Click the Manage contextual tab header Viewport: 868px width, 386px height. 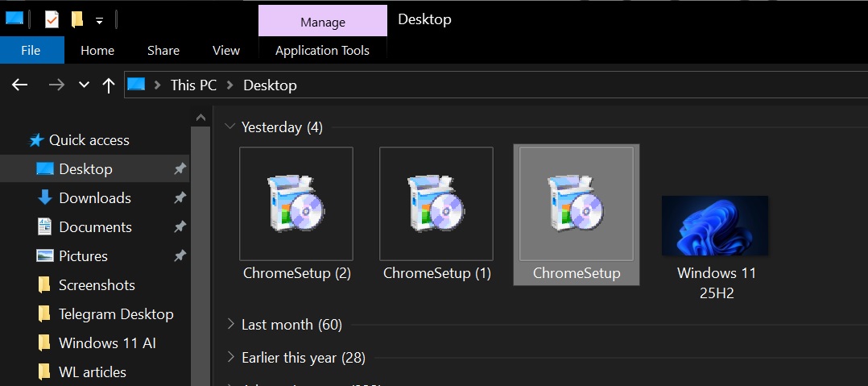tap(323, 21)
